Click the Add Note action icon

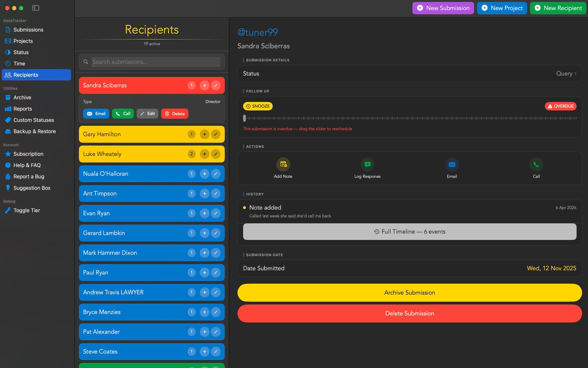[x=283, y=165]
